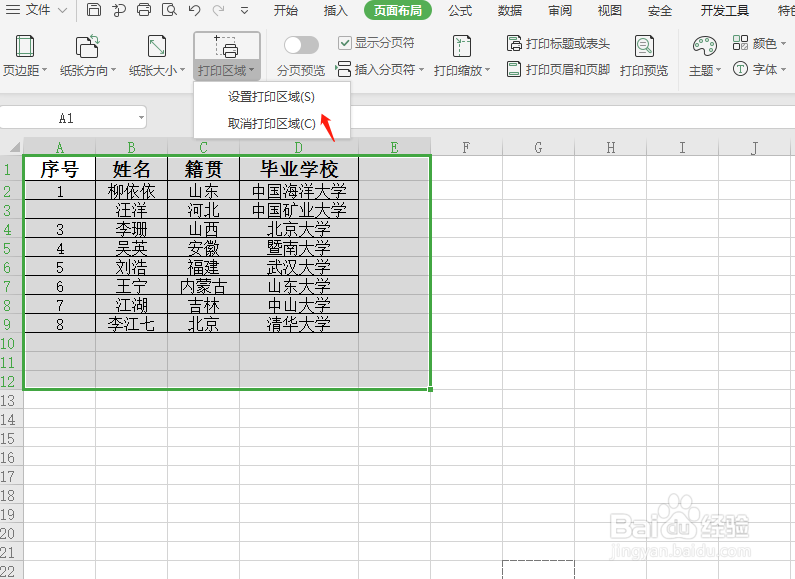Open the 纸张方向 orientation icon
The image size is (795, 579).
87,47
